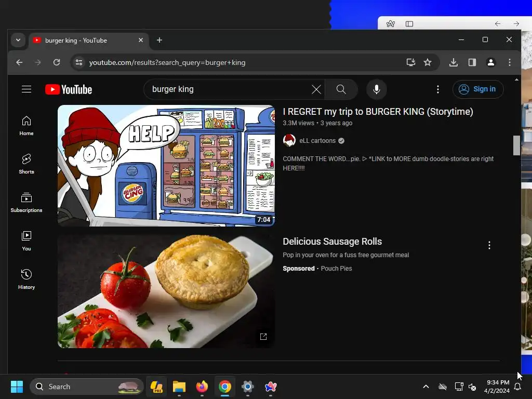Show hidden system tray icons

tap(426, 387)
